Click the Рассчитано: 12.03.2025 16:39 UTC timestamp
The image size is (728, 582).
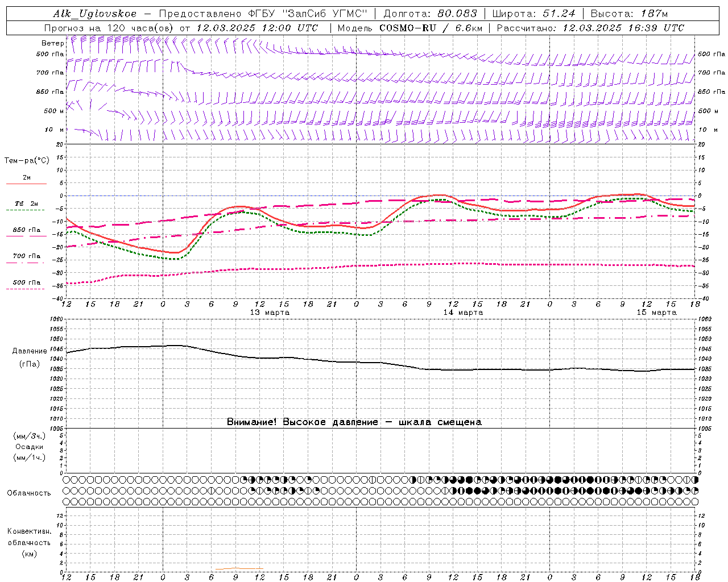[590, 28]
